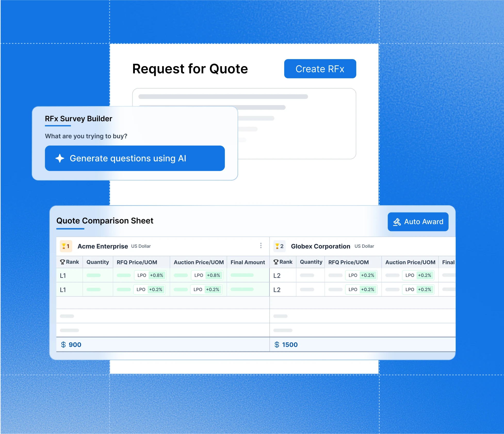Viewport: 504px width, 434px height.
Task: Click Acme RFQ Price LPO +0.8% tag
Action: 150,275
